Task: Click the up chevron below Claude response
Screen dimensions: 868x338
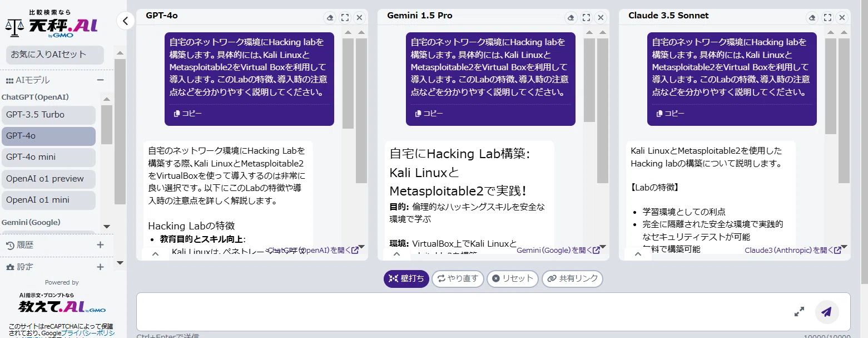Action: point(638,254)
